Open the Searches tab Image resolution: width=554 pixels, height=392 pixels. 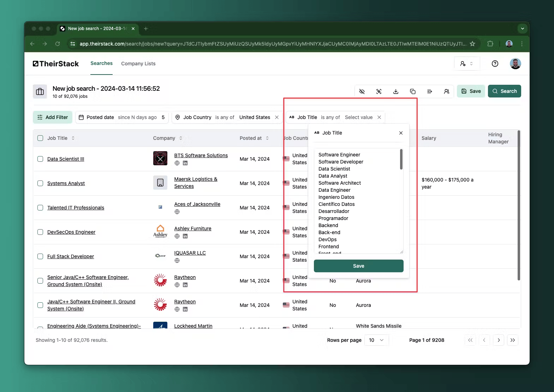(x=101, y=63)
